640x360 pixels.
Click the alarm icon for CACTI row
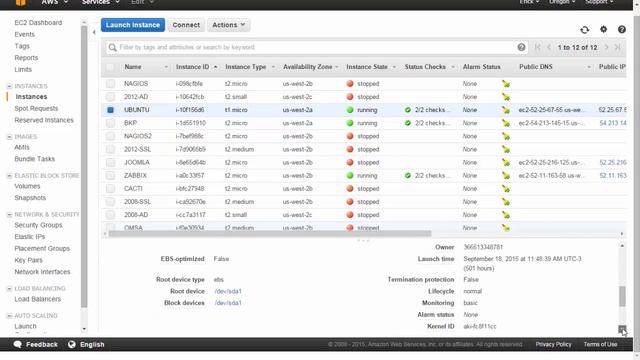click(x=506, y=189)
